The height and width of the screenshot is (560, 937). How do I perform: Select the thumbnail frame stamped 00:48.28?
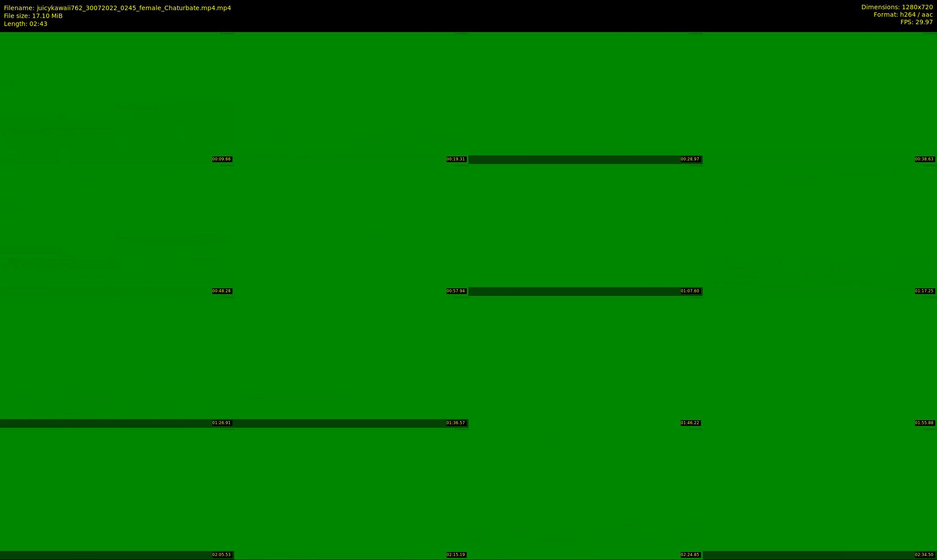117,229
